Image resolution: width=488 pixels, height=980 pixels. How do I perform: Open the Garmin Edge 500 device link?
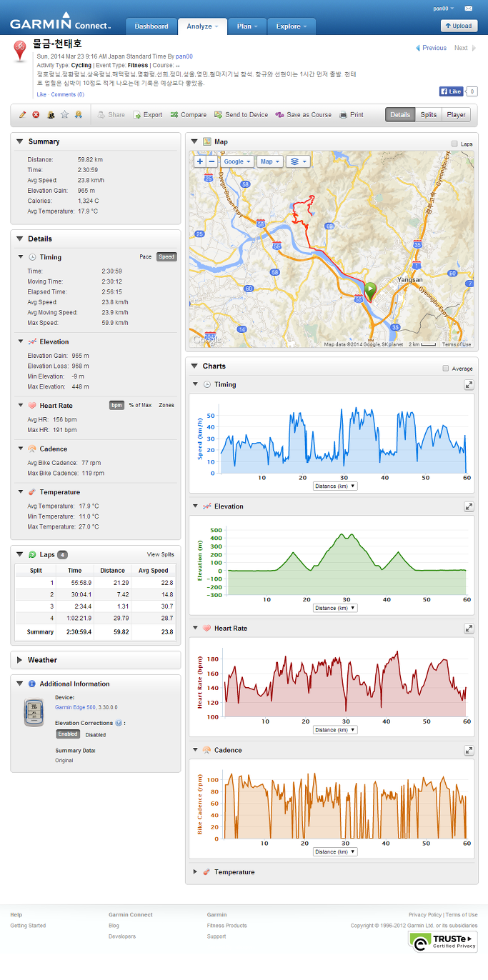(76, 707)
